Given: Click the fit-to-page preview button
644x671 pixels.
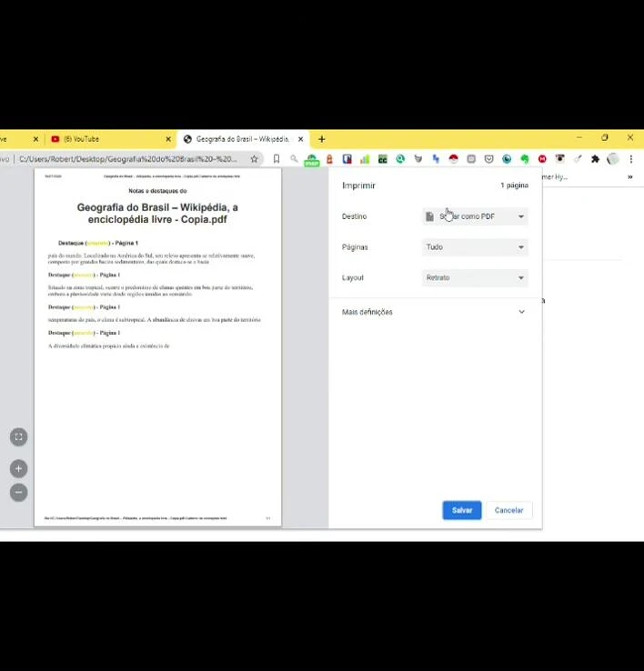Looking at the screenshot, I should [18, 437].
